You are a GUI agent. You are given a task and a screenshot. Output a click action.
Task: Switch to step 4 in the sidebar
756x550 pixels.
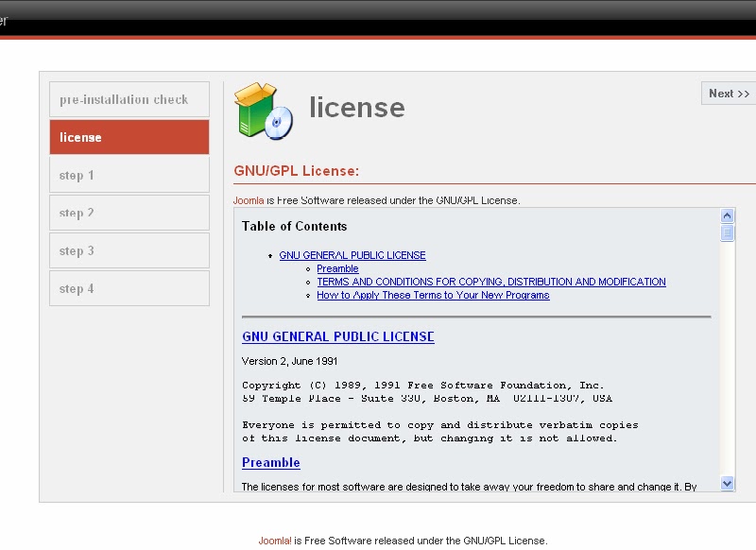[129, 288]
